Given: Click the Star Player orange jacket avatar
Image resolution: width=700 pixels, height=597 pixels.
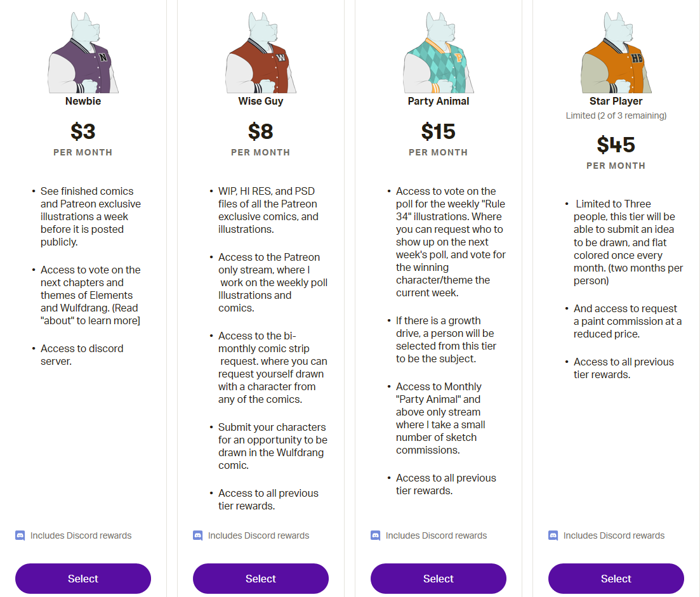Looking at the screenshot, I should 616,54.
